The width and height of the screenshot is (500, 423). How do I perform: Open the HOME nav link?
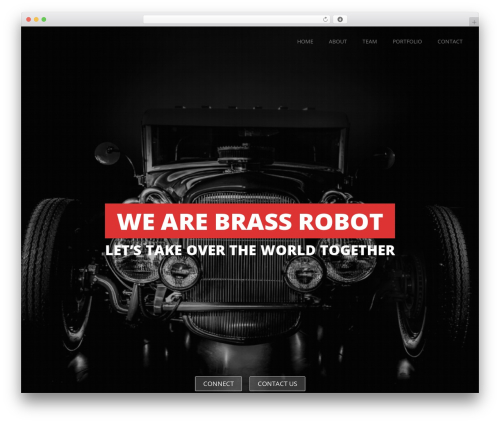coord(305,42)
